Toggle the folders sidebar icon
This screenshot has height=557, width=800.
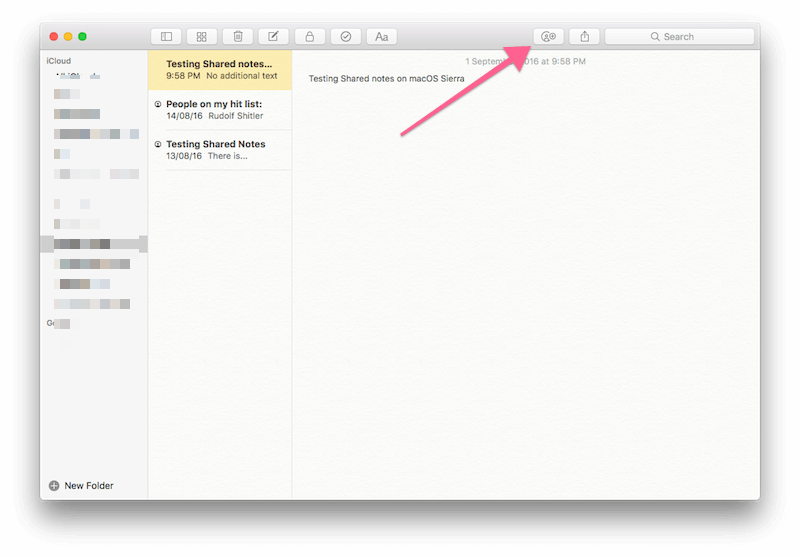pyautogui.click(x=166, y=37)
